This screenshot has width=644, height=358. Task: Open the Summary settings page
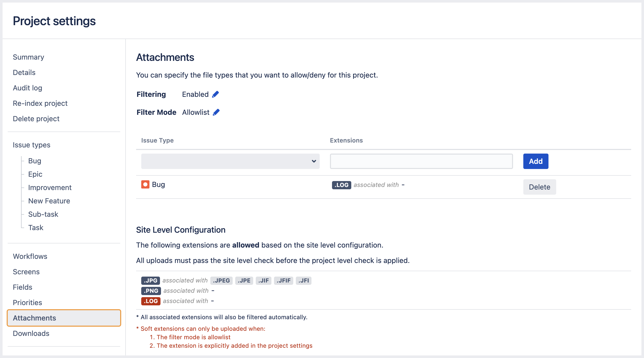(29, 57)
